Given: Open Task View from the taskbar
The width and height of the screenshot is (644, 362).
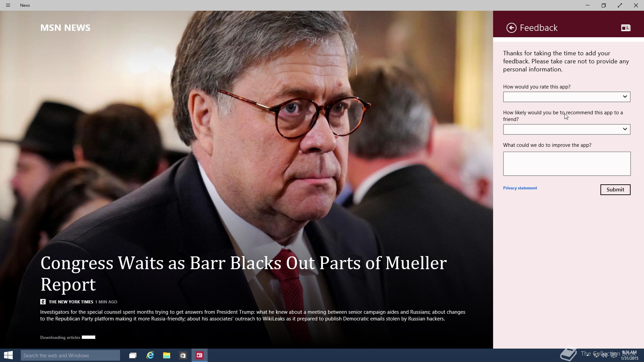Looking at the screenshot, I should click(x=133, y=355).
